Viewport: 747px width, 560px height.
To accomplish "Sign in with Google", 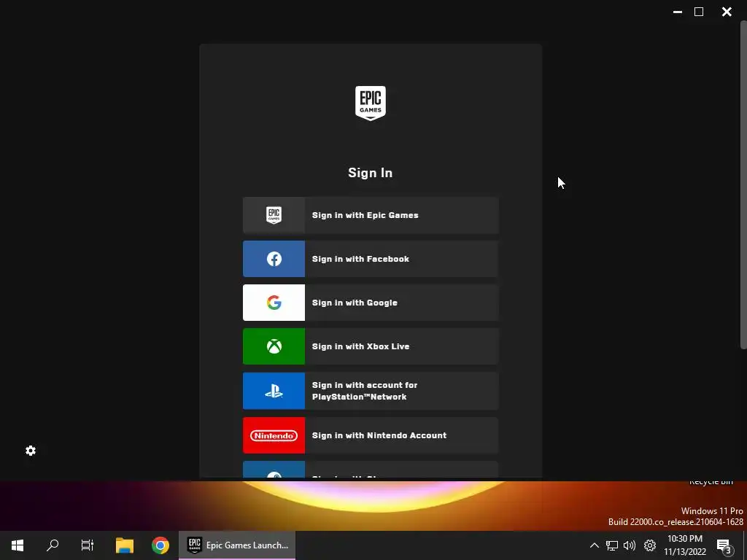I will coord(371,303).
